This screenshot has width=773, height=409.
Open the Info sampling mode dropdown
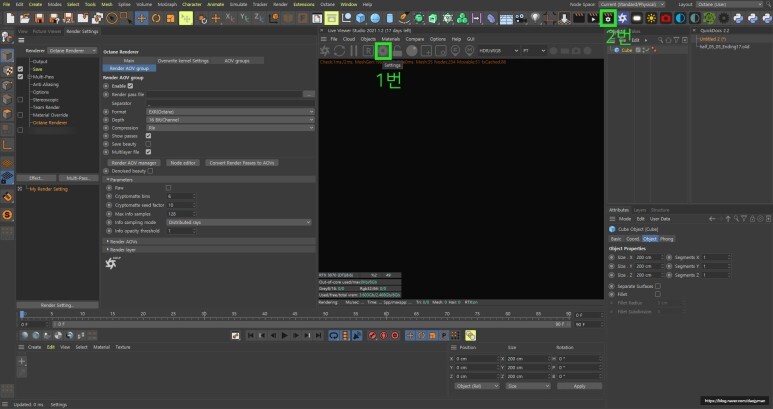click(239, 222)
